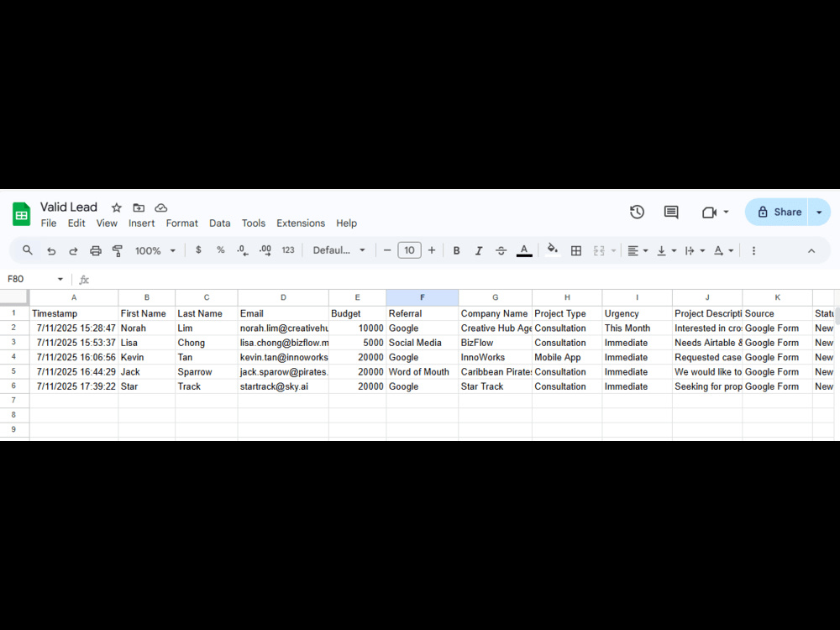The width and height of the screenshot is (840, 630).
Task: Open the name box dropdown arrow
Action: (60, 279)
